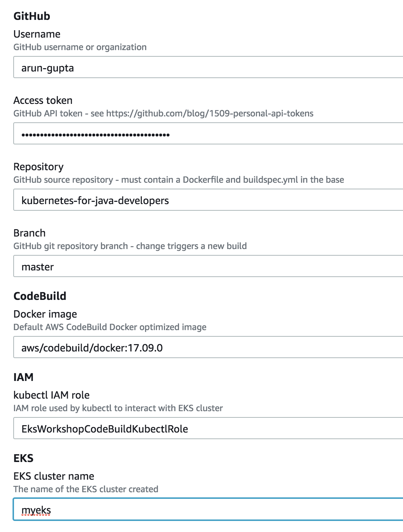Click the kubectl IAM role label

52,395
